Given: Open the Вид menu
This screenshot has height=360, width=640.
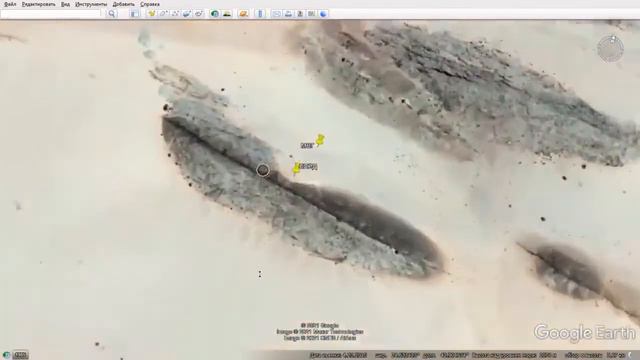Looking at the screenshot, I should pyautogui.click(x=65, y=4).
